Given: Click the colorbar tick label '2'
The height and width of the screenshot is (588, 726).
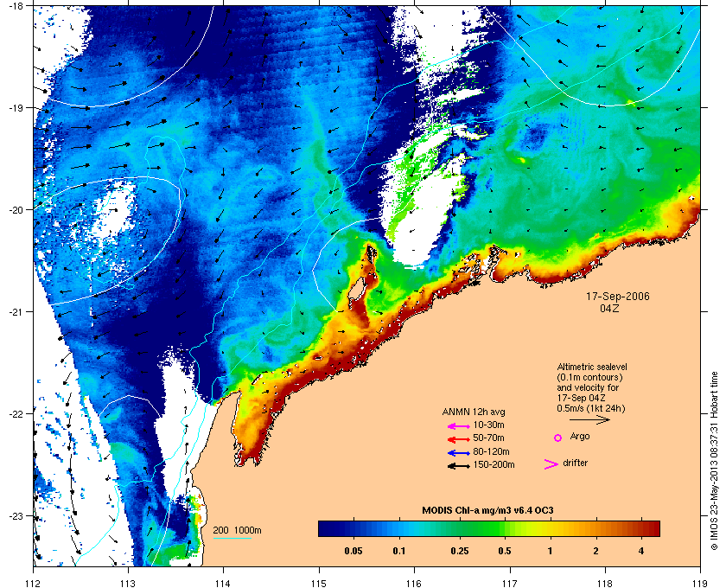Looking at the screenshot, I should coord(595,552).
